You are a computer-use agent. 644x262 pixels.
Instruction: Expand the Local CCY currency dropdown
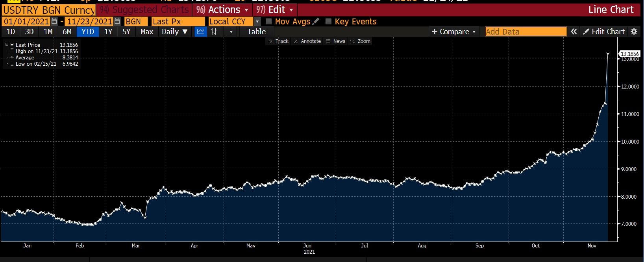(257, 22)
